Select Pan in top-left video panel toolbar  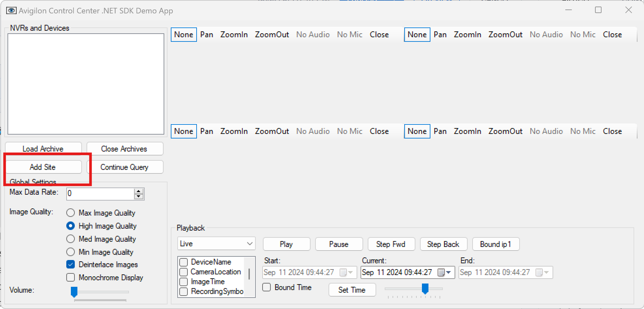point(207,35)
